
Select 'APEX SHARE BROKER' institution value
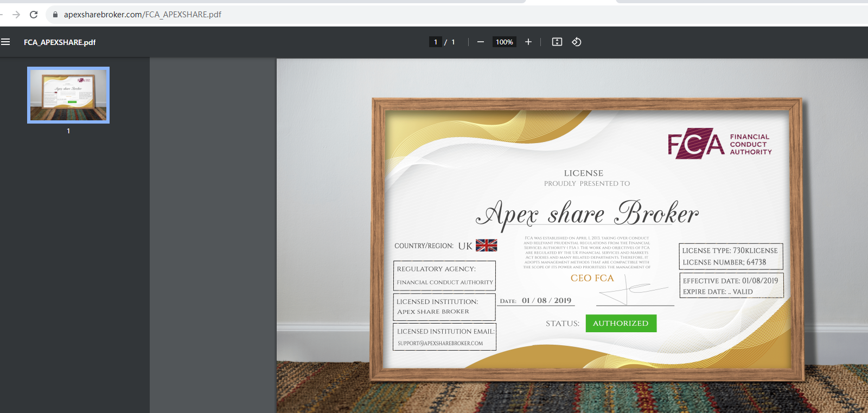(433, 312)
